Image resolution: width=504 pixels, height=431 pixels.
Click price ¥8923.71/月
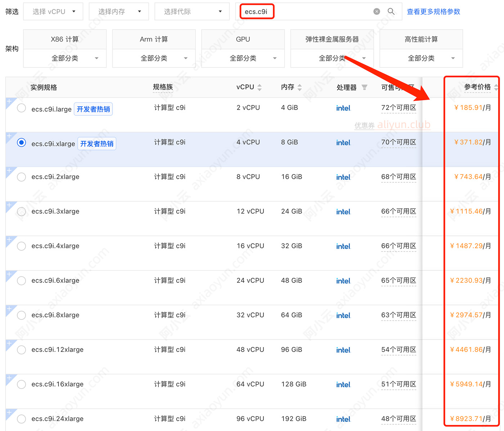[x=470, y=419]
